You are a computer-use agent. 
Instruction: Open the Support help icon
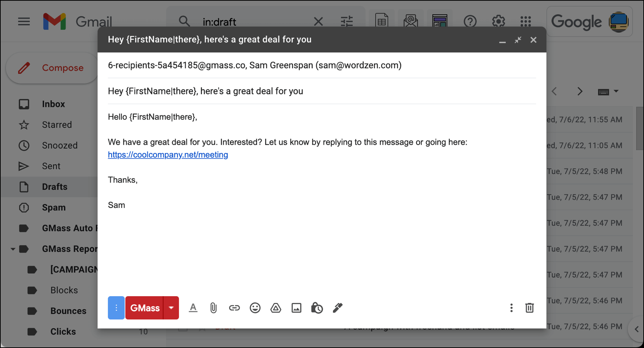tap(470, 21)
